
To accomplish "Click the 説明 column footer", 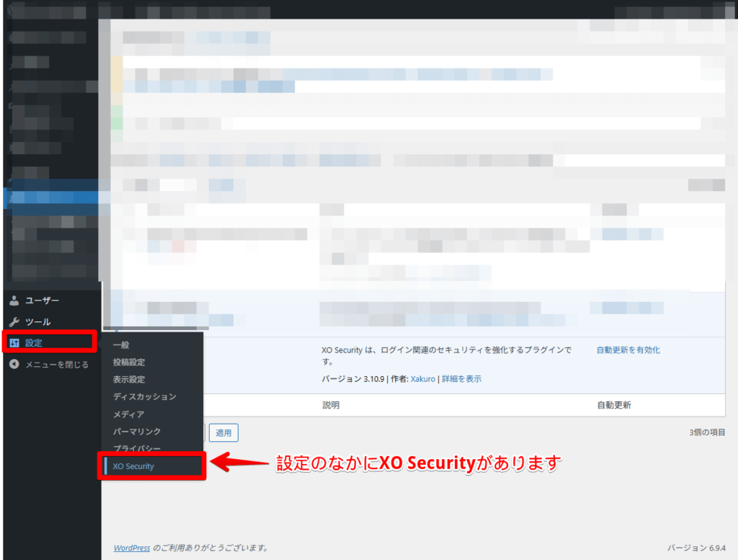I will click(x=331, y=405).
